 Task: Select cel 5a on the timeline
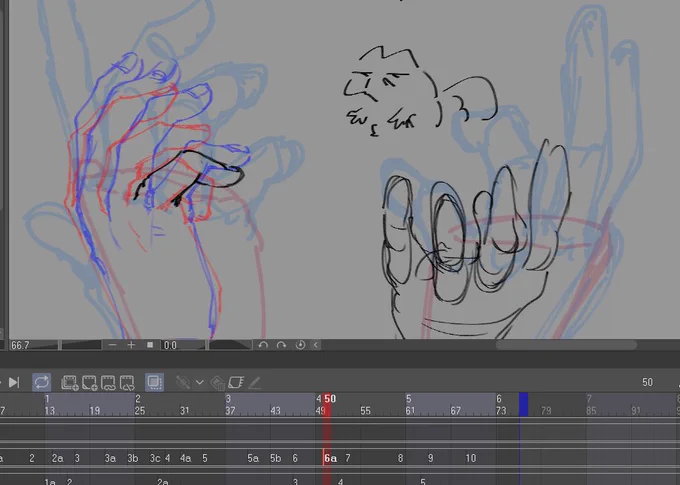point(253,458)
